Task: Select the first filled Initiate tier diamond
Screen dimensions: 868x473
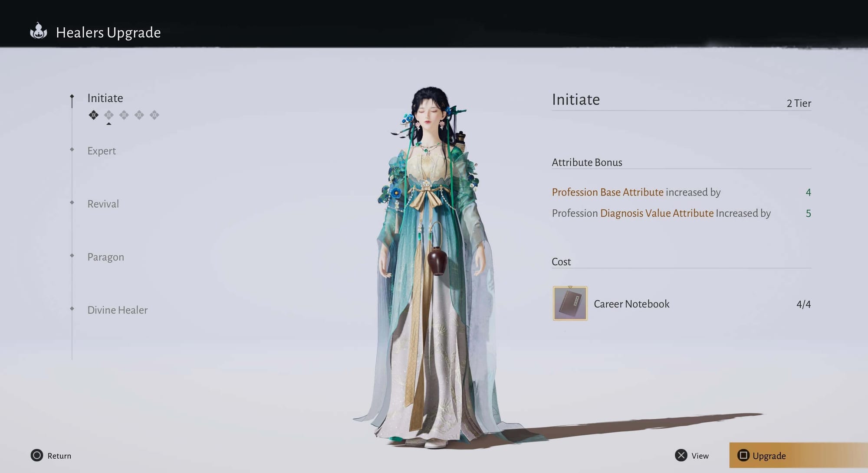Action: click(x=94, y=115)
